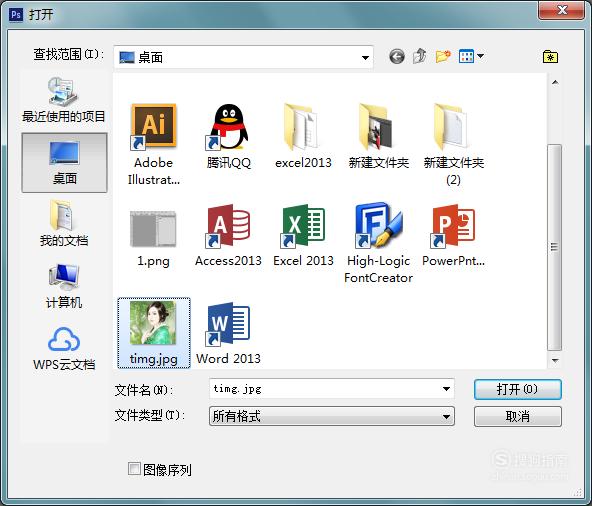Click the back navigation arrow
Screen dimensions: 592x506
pyautogui.click(x=397, y=57)
